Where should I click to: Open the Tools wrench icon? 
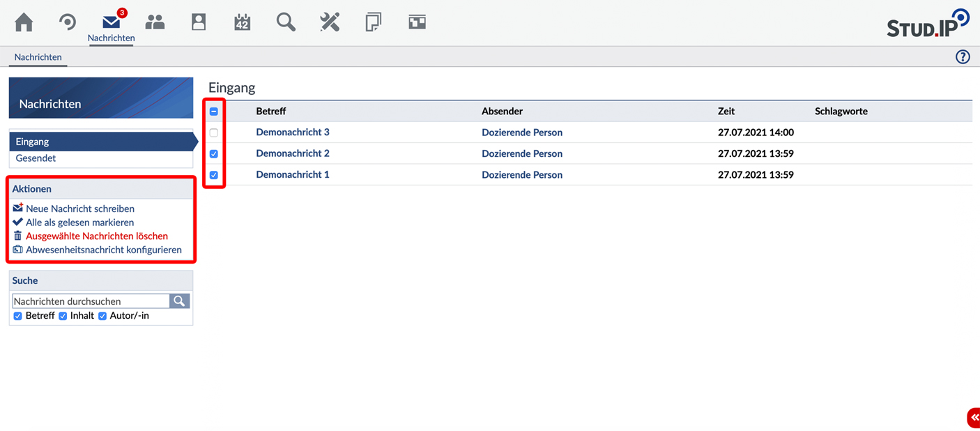[330, 22]
